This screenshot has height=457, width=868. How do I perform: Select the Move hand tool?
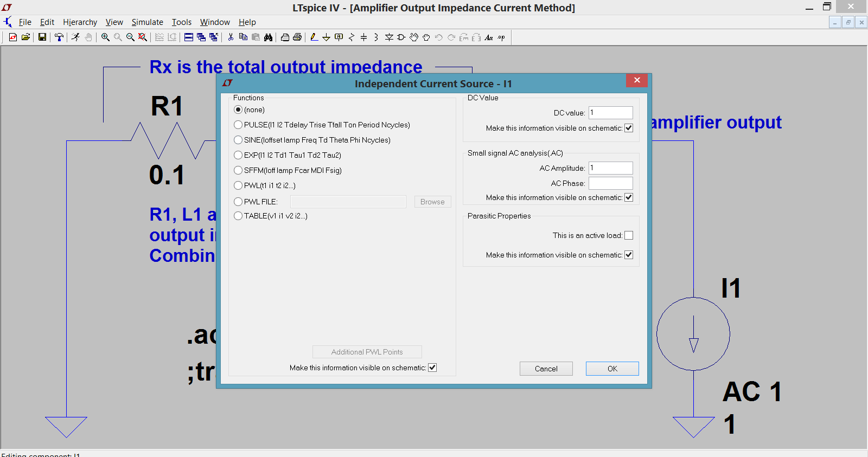click(414, 37)
